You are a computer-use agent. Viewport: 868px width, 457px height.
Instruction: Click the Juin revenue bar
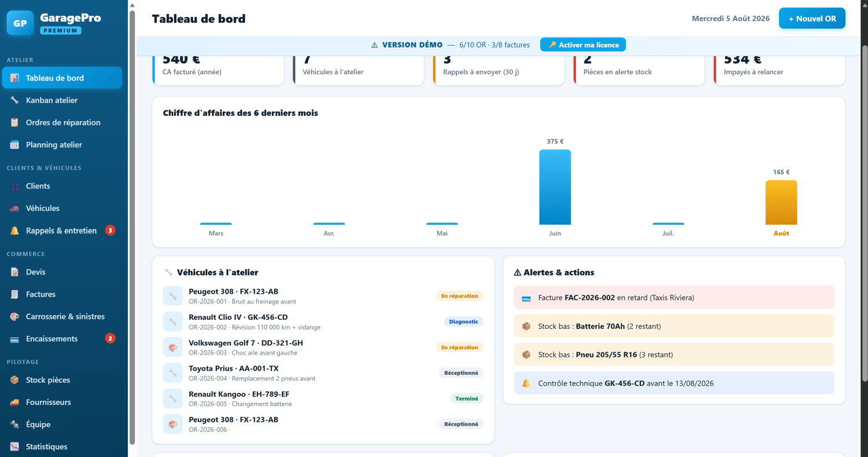tap(555, 187)
